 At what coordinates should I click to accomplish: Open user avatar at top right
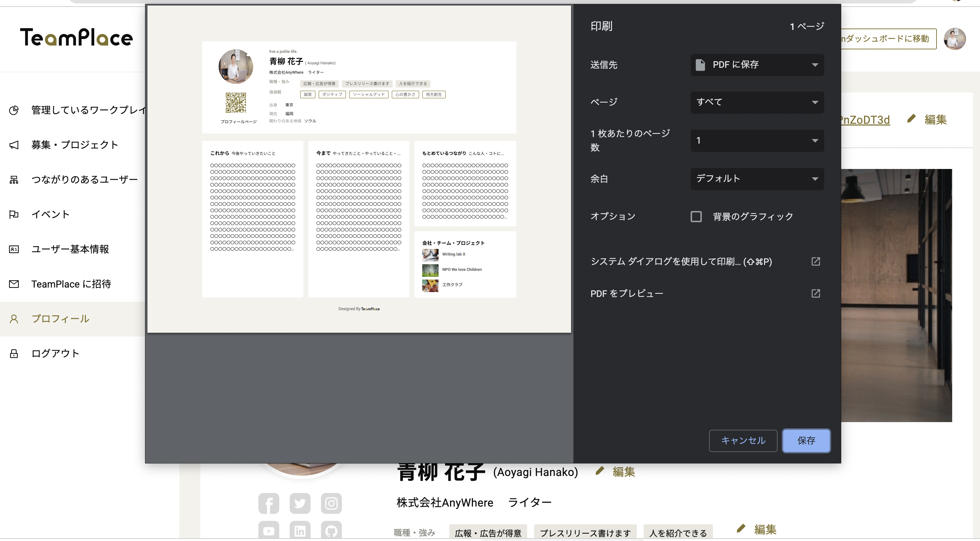(x=955, y=39)
